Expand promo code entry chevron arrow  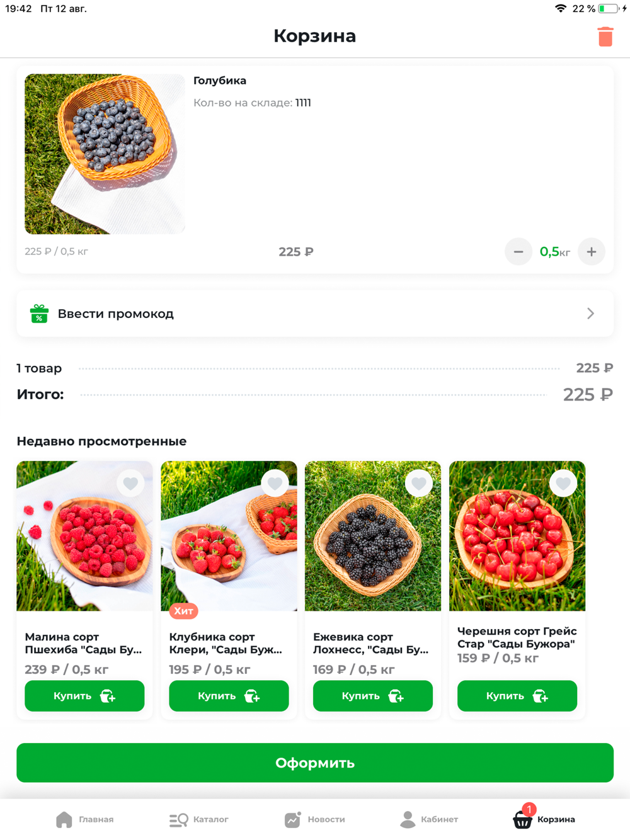(x=590, y=314)
